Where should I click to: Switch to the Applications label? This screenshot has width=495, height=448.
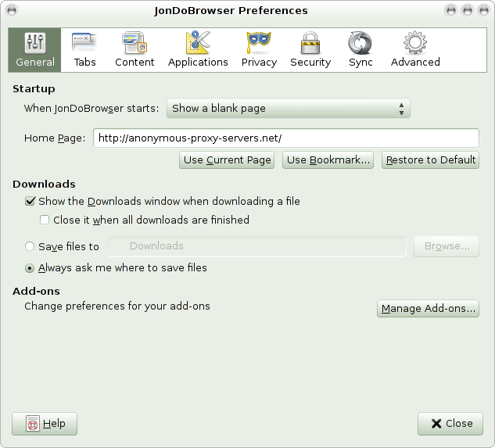198,63
